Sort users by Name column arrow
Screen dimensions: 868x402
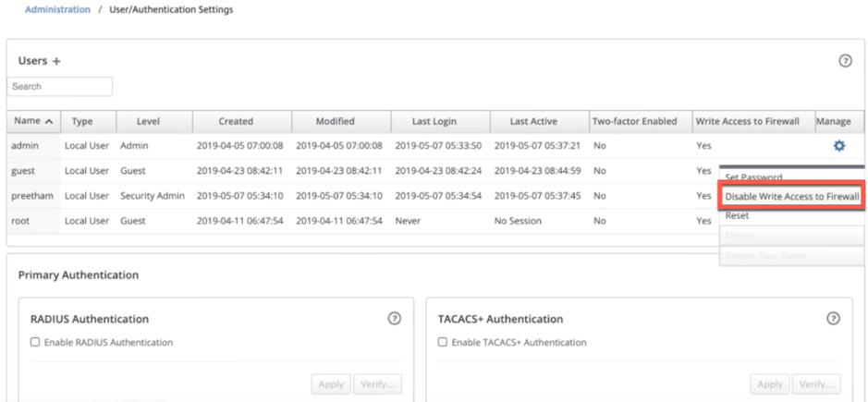click(x=49, y=121)
